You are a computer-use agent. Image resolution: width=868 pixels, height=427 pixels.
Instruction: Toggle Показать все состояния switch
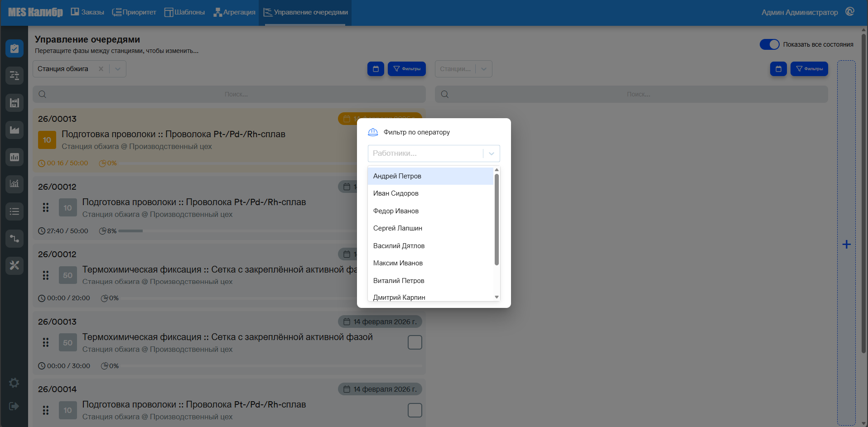pyautogui.click(x=769, y=44)
